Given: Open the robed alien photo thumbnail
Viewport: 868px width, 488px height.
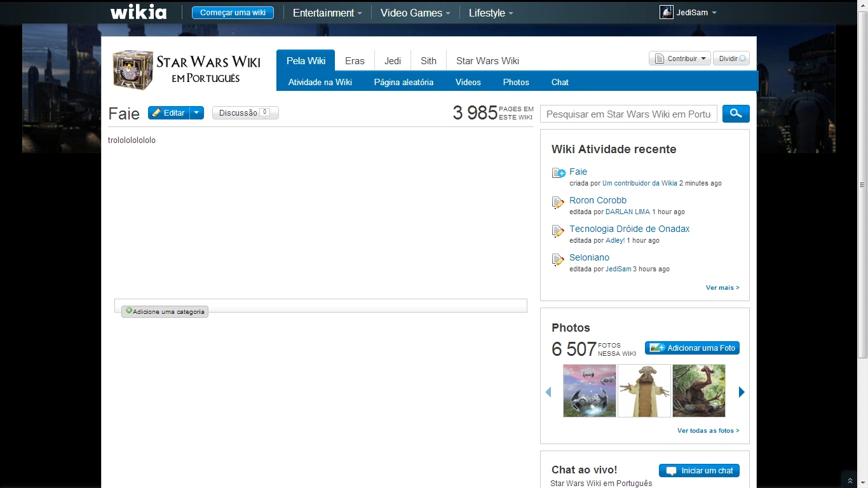Looking at the screenshot, I should click(644, 391).
